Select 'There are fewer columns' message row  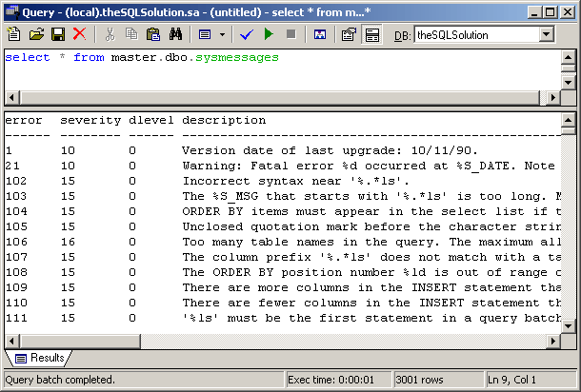(x=282, y=303)
